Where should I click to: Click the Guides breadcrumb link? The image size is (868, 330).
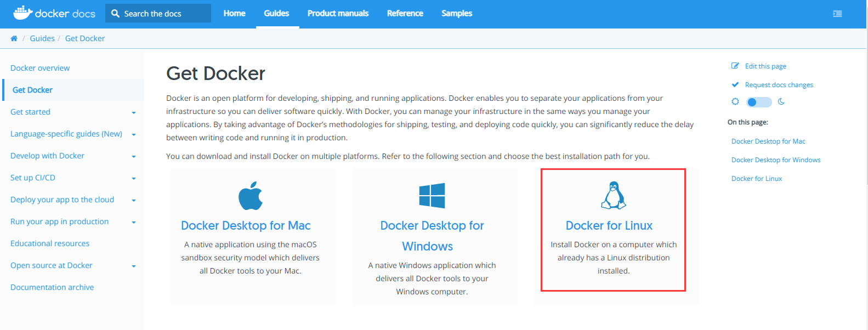[42, 38]
